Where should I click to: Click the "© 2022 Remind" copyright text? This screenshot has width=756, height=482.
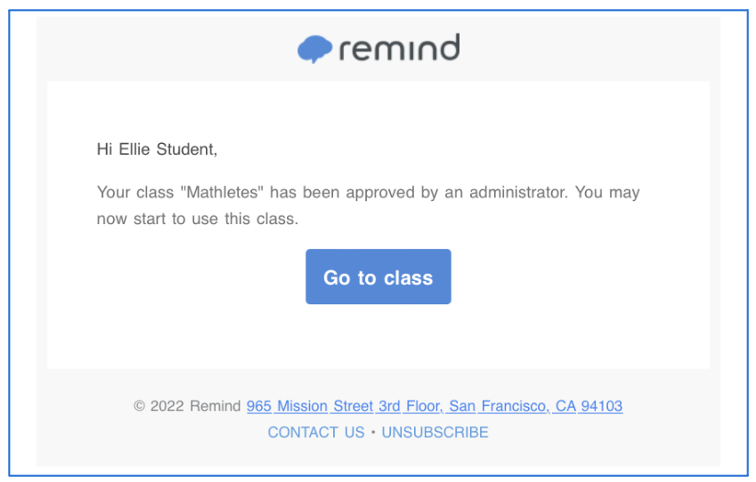(187, 406)
